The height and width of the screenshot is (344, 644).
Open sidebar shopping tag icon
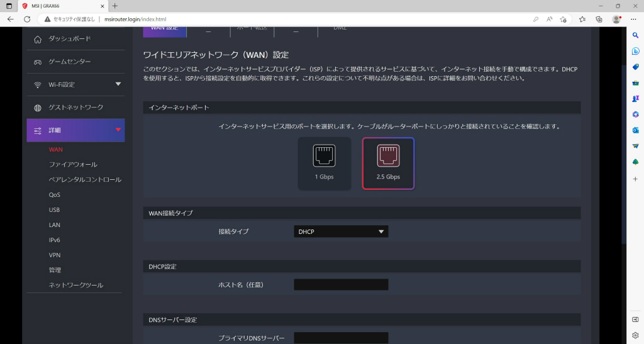[x=635, y=67]
